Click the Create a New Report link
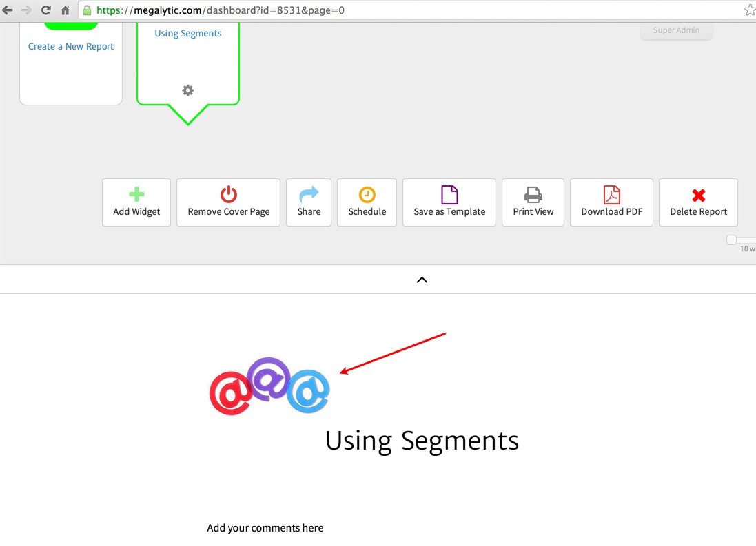Screen dimensions: 756x546 pos(70,46)
